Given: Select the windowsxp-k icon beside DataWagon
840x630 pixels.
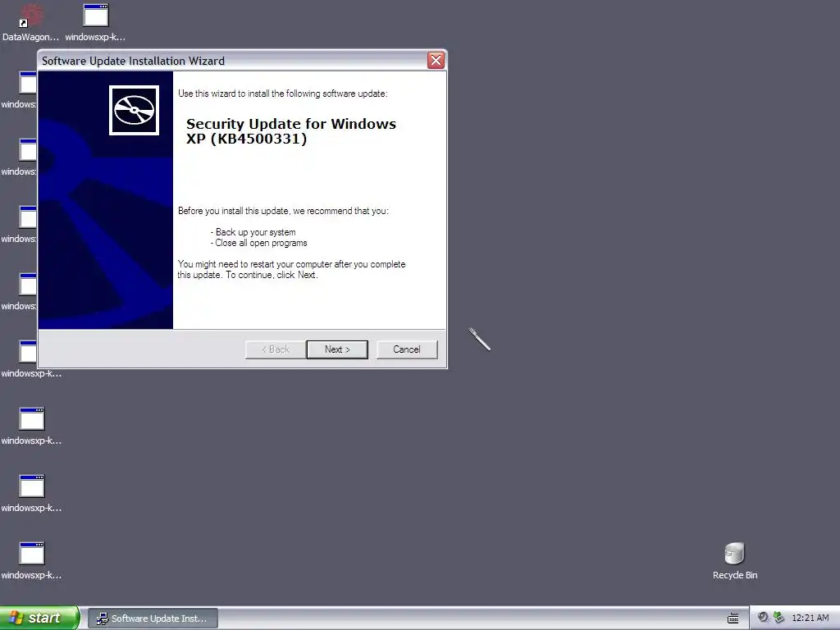Looking at the screenshot, I should tap(95, 22).
